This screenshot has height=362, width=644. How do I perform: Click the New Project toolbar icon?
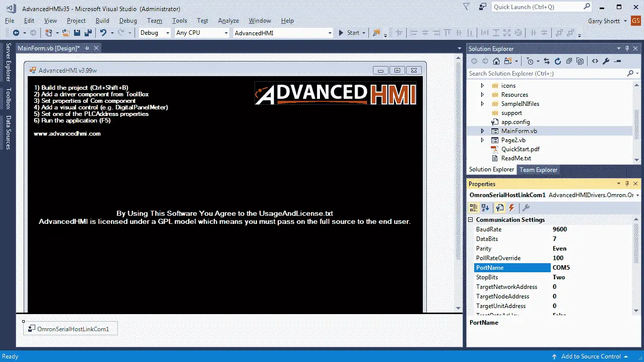tap(49, 33)
